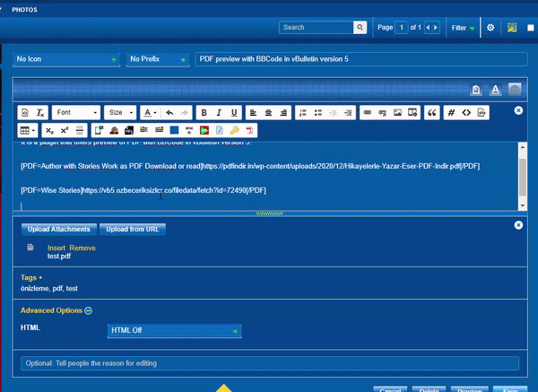The image size is (538, 392).
Task: Click Upload Attachments button
Action: click(58, 230)
